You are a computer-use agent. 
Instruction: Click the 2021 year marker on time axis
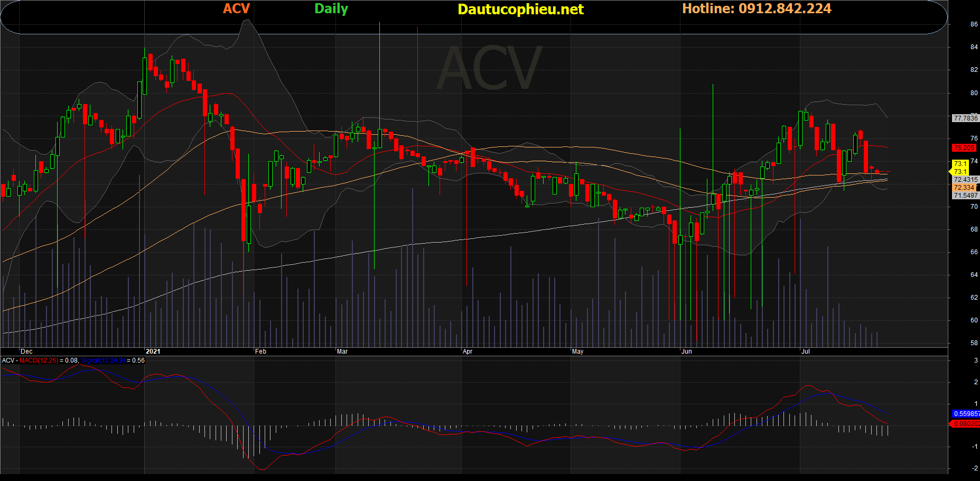pos(153,351)
